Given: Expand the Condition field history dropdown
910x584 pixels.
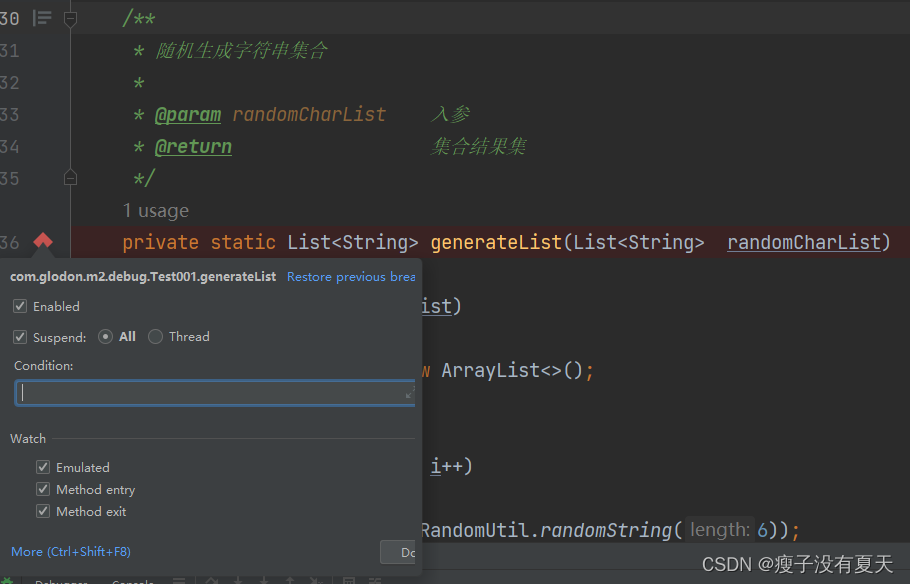Looking at the screenshot, I should (x=407, y=393).
